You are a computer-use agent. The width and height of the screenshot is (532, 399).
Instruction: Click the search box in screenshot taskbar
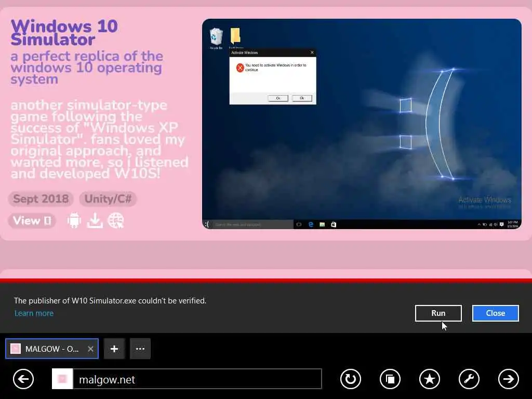pos(252,224)
